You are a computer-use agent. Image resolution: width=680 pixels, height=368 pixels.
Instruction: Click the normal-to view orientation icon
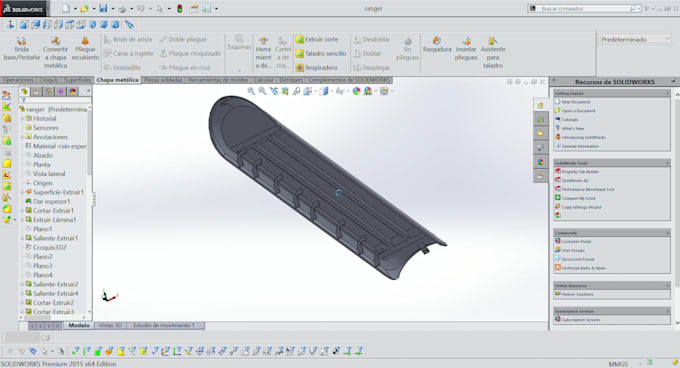[x=10, y=25]
